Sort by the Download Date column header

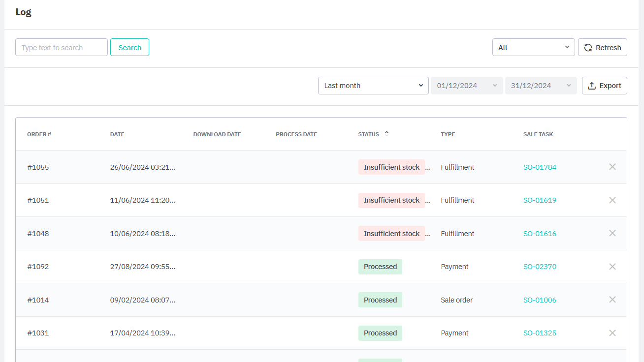[217, 134]
